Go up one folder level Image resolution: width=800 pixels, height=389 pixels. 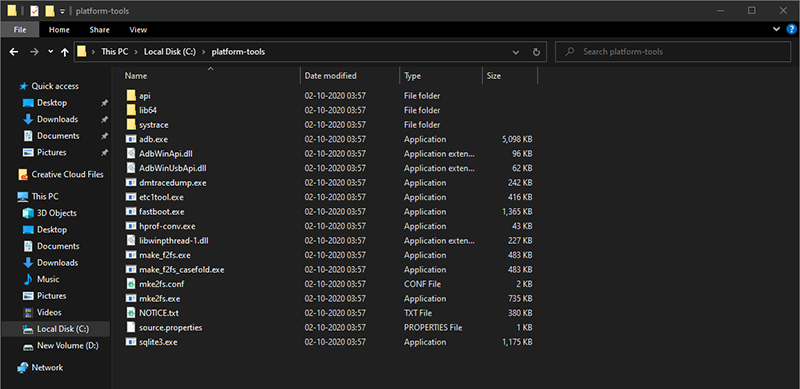coord(64,52)
